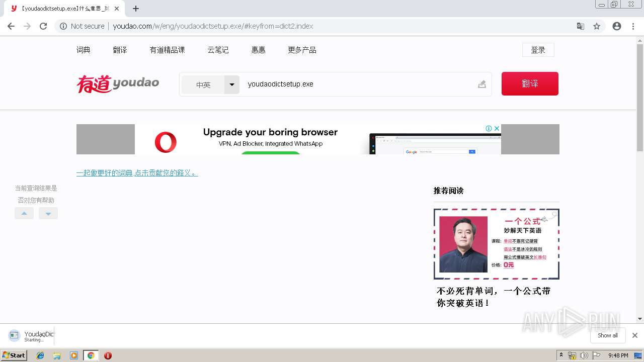
Task: Click the page vertical scrollbar thumb
Action: [640, 98]
